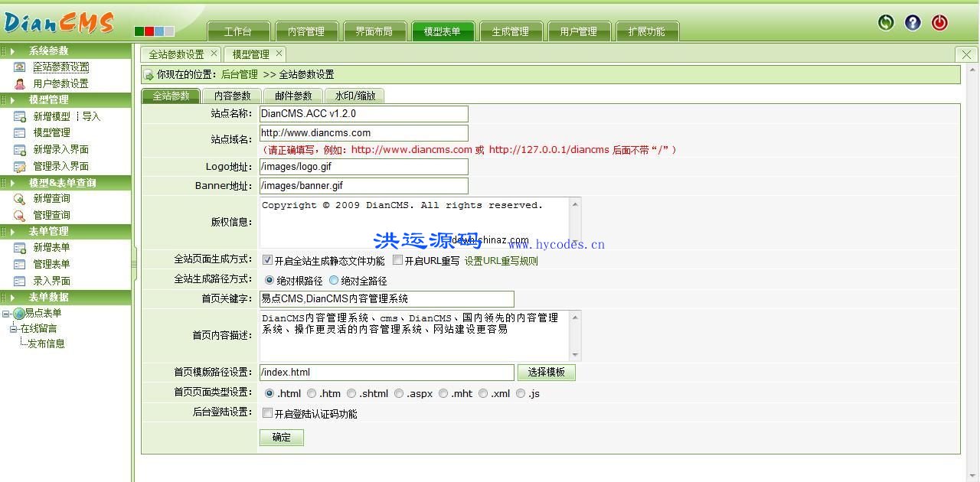Click the globe icon beside 易点表单

click(18, 314)
